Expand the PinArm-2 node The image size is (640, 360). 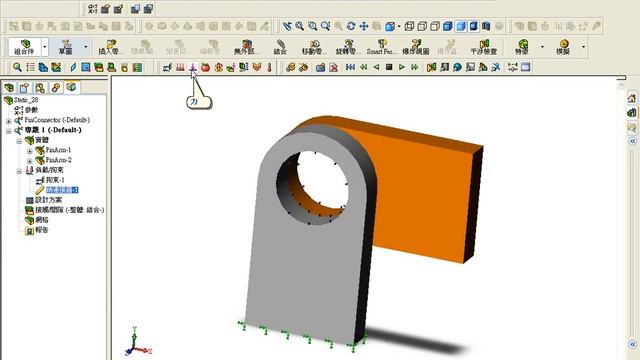29,161
